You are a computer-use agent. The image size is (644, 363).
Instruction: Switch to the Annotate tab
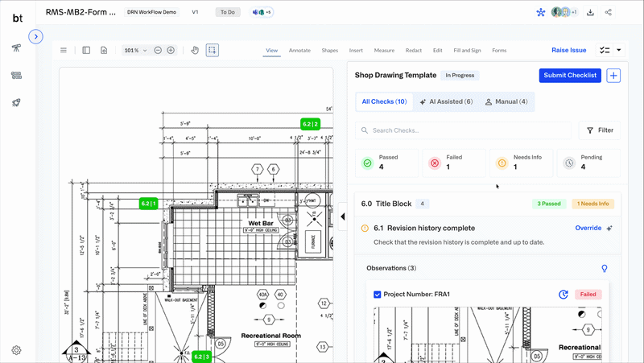pos(299,51)
